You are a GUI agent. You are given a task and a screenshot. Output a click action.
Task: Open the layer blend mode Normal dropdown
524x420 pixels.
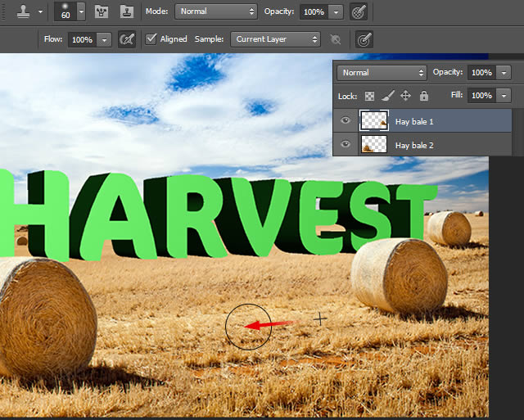point(382,73)
